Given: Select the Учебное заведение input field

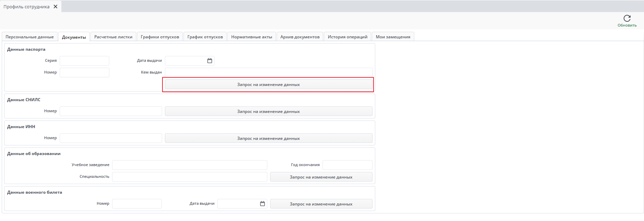Looking at the screenshot, I should coord(189,165).
